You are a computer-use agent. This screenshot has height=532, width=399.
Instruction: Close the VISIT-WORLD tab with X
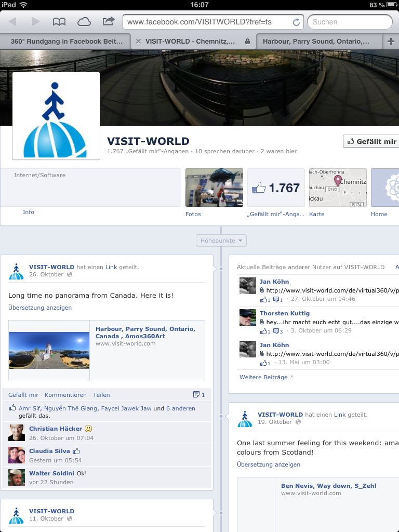138,41
